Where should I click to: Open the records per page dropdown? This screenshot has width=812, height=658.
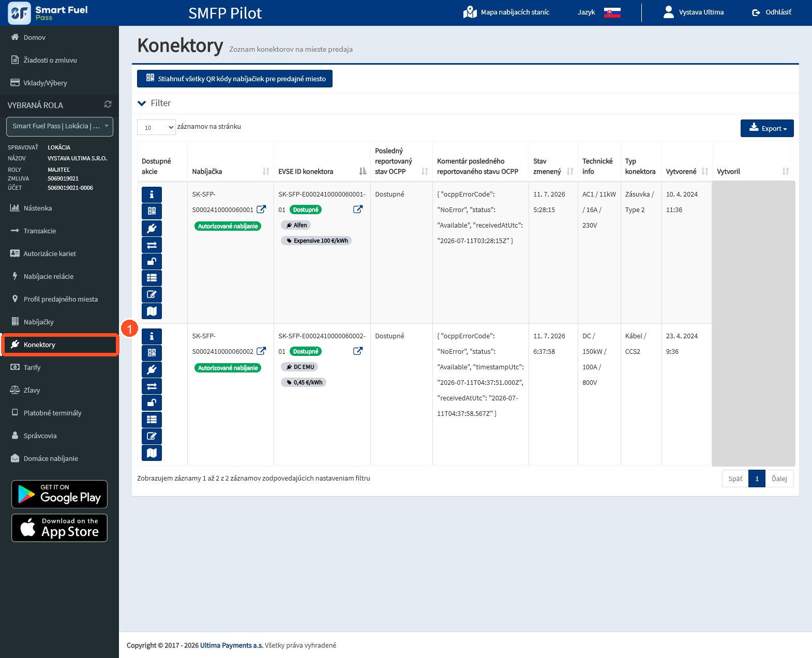(x=156, y=127)
